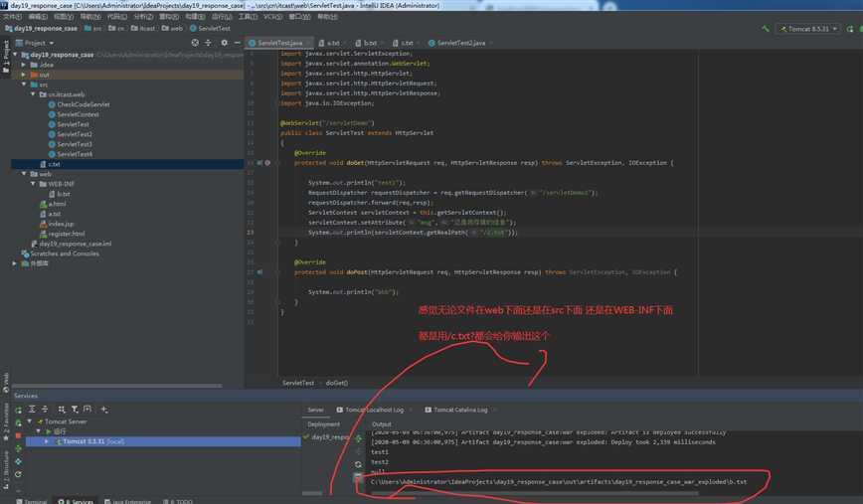Switch to the b.txt editor tab
The height and width of the screenshot is (504, 863).
369,43
